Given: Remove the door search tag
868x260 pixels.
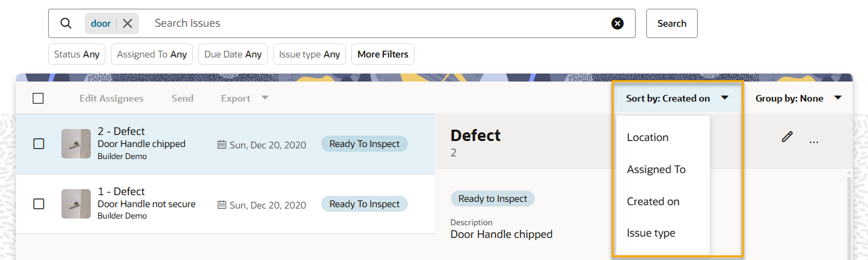Looking at the screenshot, I should click(x=128, y=23).
